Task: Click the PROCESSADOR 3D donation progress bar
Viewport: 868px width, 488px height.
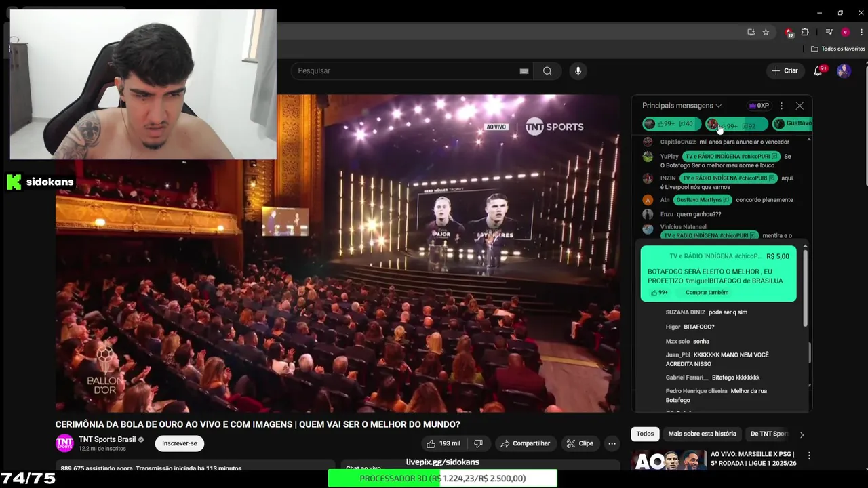Action: 442,479
